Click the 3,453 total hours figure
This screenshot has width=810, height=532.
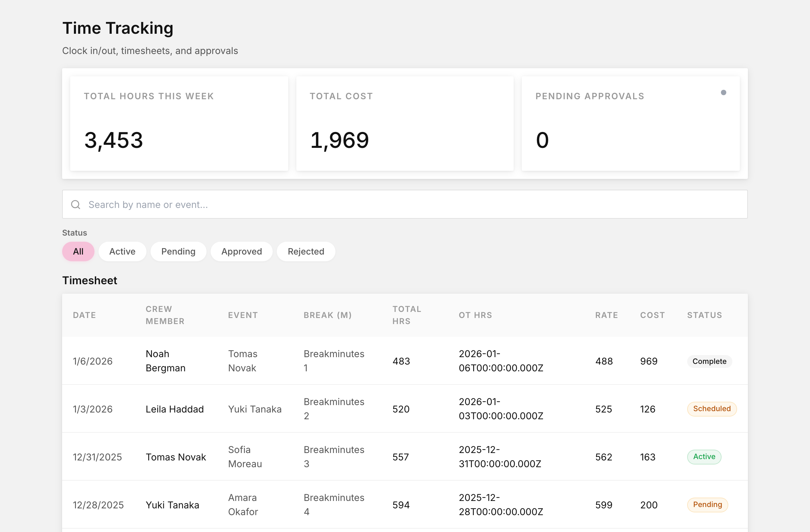tap(114, 140)
